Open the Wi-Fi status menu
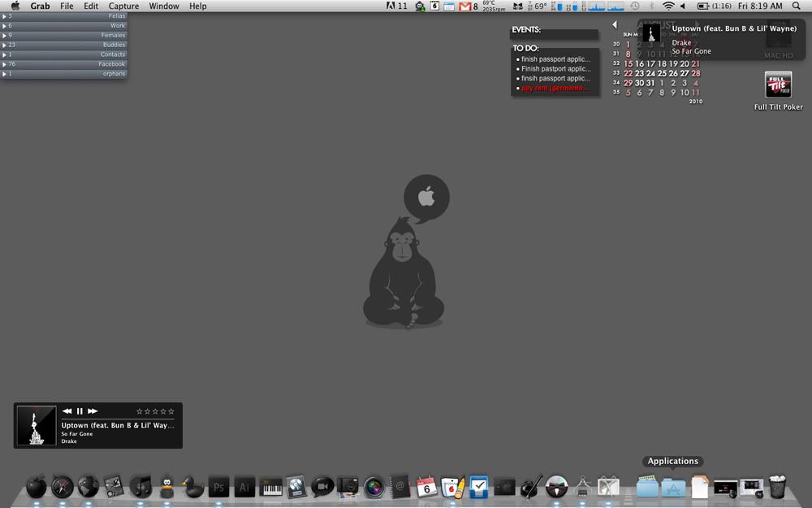 click(x=668, y=7)
